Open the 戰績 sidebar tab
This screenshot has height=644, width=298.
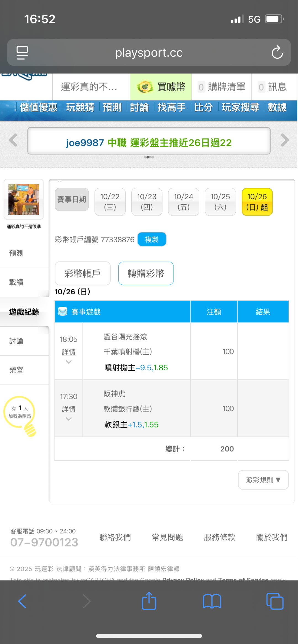17,282
